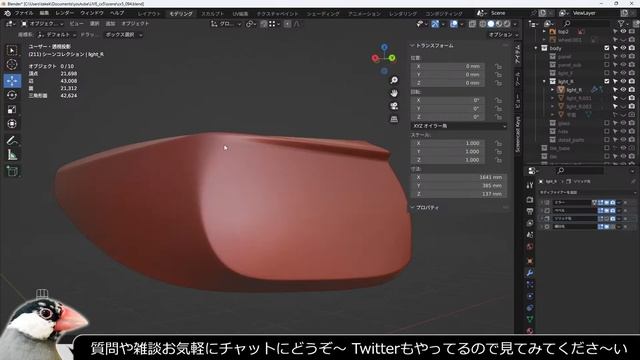Open the options dropdown in tool header
640x360 pixels.
coord(503,35)
